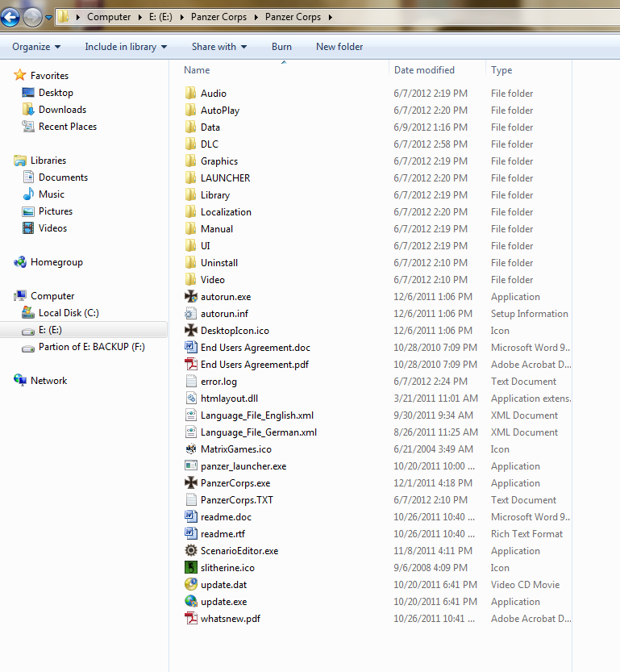Open Pictures library in sidebar
The height and width of the screenshot is (672, 620).
56,211
